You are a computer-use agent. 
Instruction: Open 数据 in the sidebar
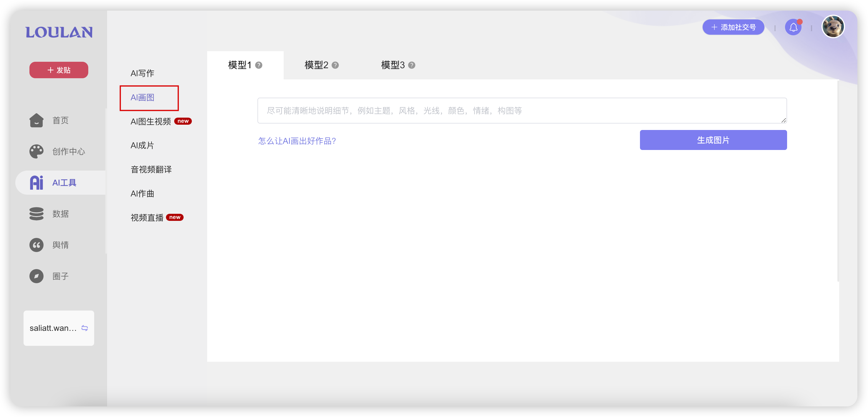click(60, 213)
